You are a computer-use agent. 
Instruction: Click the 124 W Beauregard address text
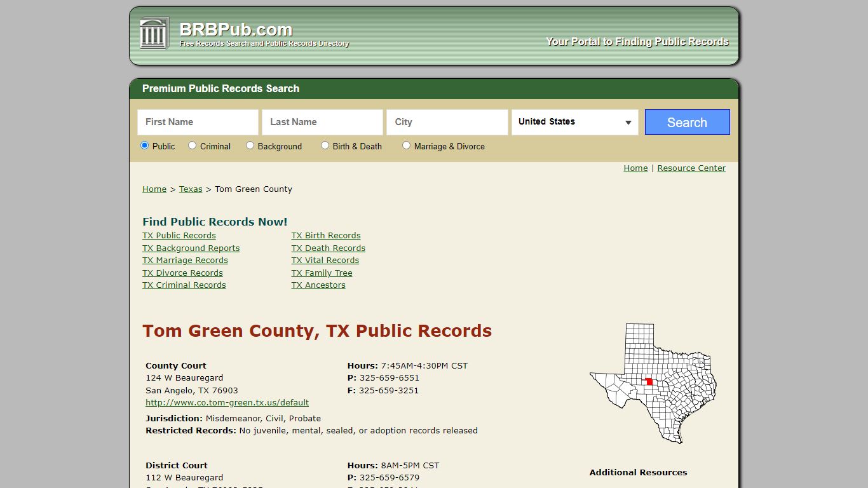pos(184,378)
